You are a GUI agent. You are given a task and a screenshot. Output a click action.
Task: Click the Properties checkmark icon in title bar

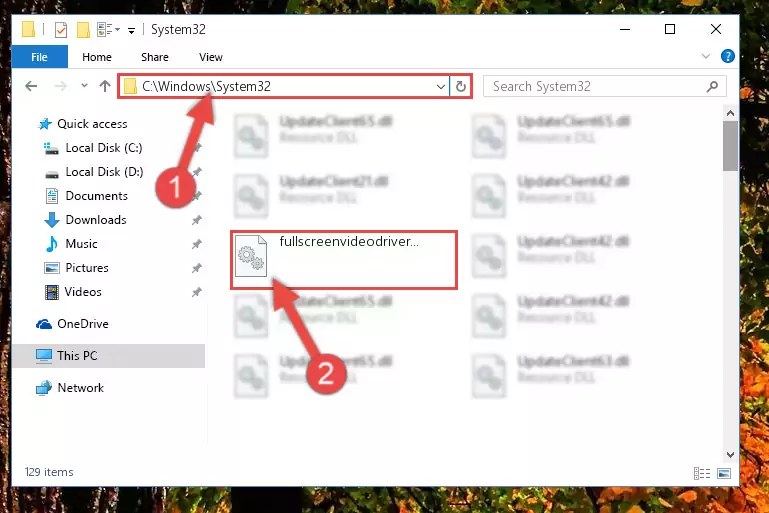point(61,30)
